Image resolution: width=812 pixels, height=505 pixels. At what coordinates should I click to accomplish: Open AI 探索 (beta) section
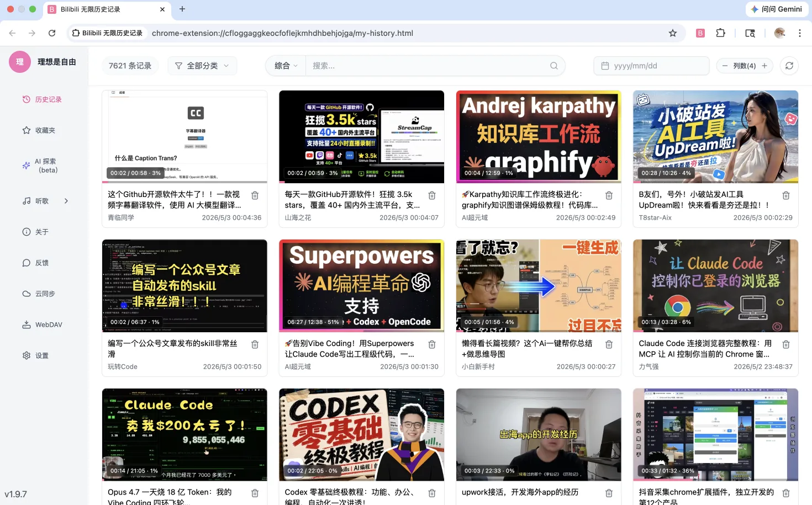[41, 166]
